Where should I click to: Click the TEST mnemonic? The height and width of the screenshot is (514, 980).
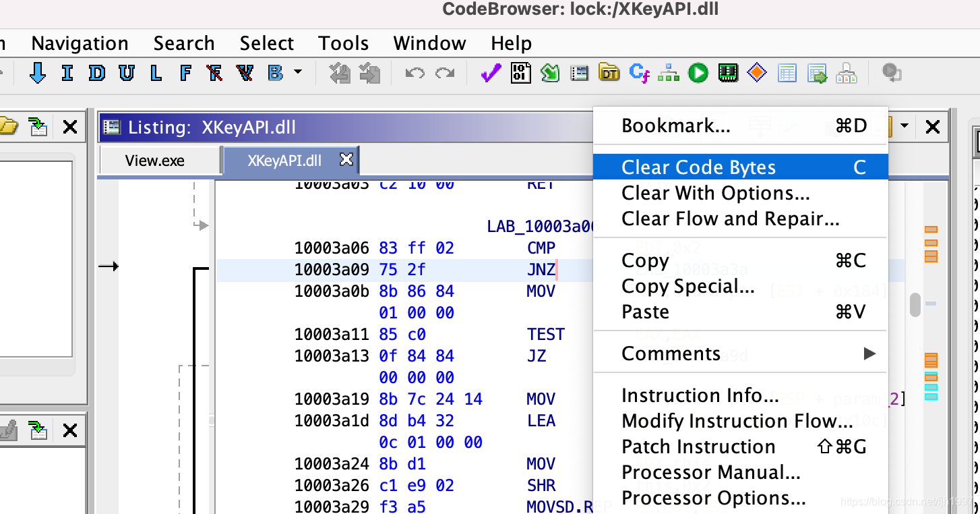546,335
